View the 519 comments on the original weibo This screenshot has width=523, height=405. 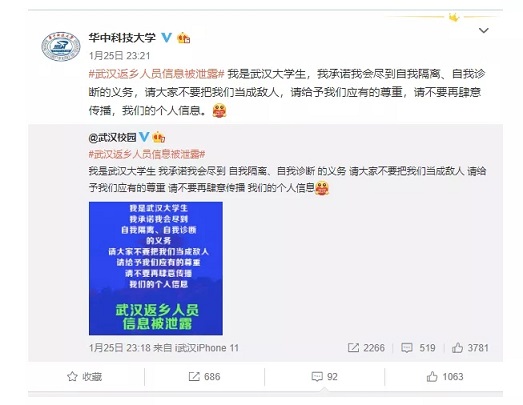pyautogui.click(x=418, y=348)
